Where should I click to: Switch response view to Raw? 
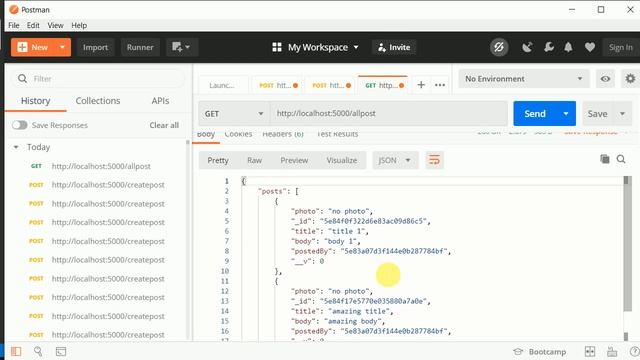pos(254,160)
